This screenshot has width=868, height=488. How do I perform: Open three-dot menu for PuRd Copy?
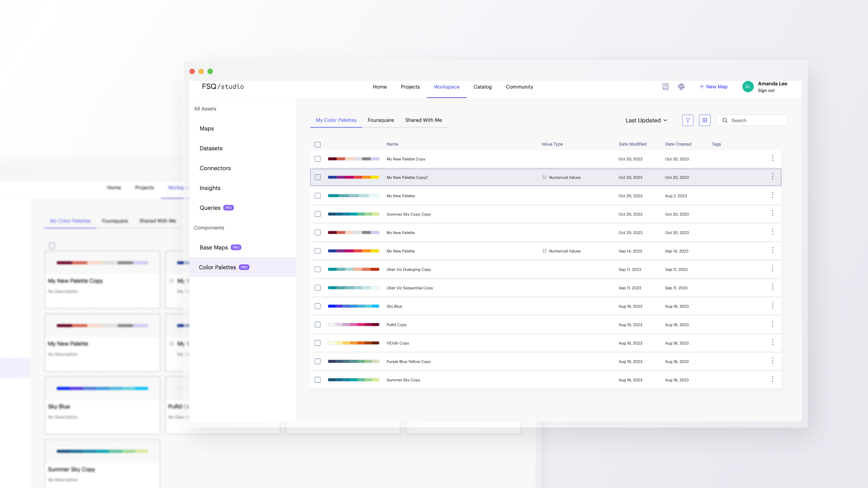773,324
